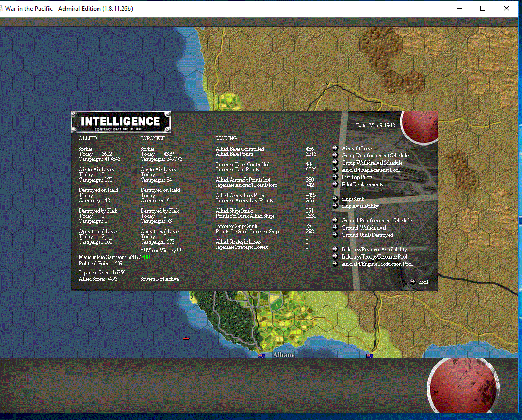Open Aircraft/Engine Production Pool report

click(x=377, y=264)
